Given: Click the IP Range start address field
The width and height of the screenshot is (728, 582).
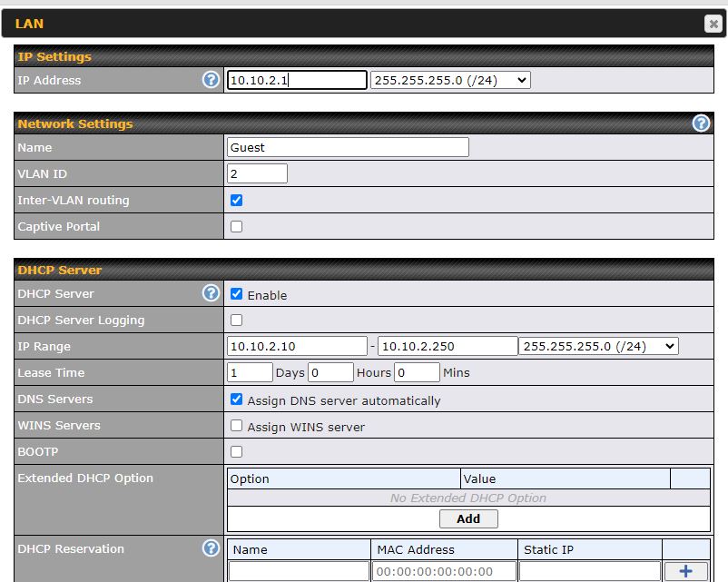Looking at the screenshot, I should click(297, 346).
